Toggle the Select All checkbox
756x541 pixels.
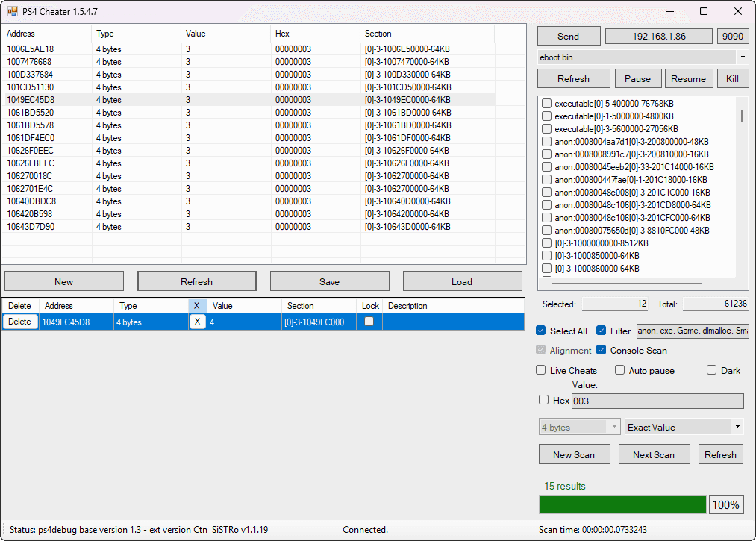click(541, 331)
